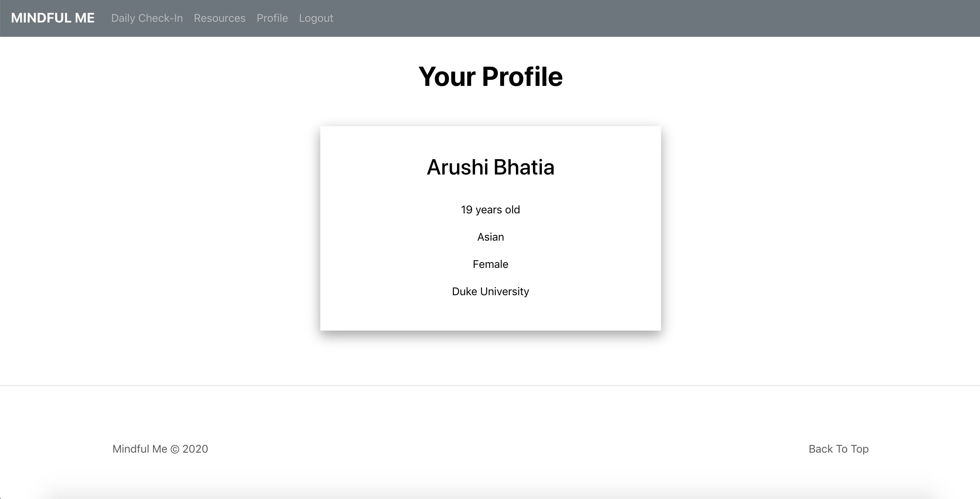Click the Your Profile heading
980x499 pixels.
pyautogui.click(x=490, y=76)
